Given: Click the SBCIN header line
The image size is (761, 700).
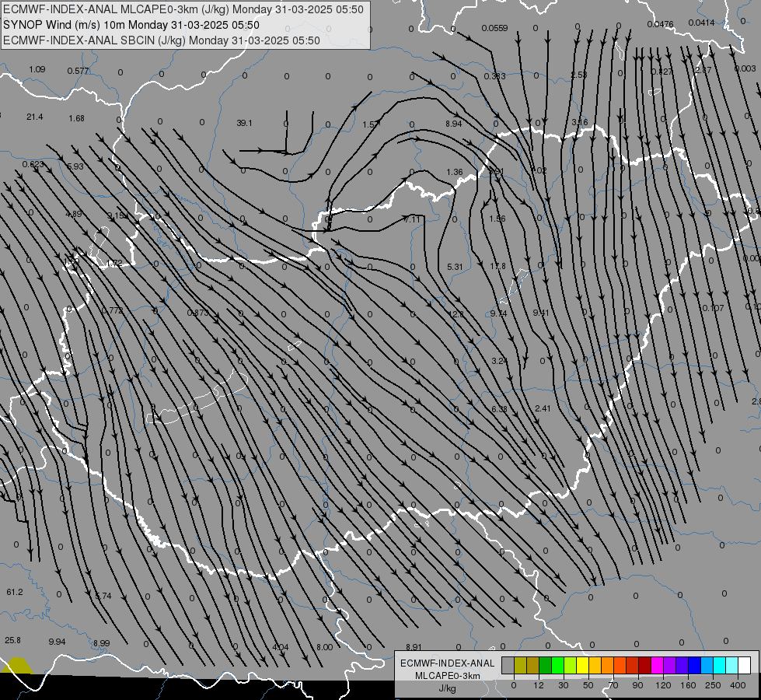Looking at the screenshot, I should tap(162, 40).
